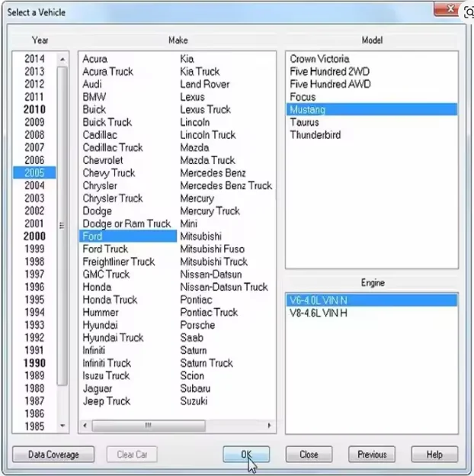The image size is (474, 476).
Task: Select year 1985
Action: 34,426
